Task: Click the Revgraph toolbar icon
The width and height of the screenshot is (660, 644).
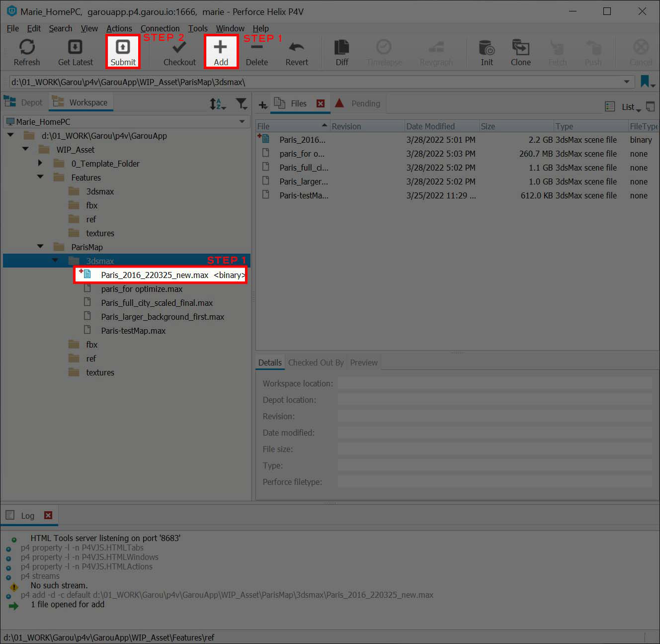Action: point(436,52)
